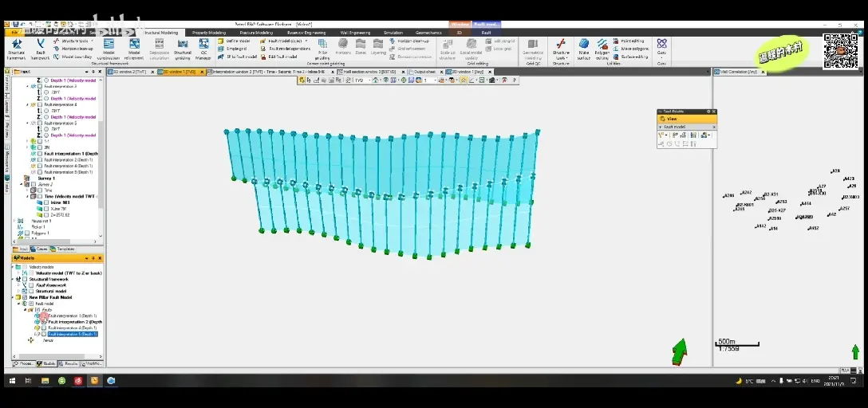Collapse Time (Velocity model TWT) node
This screenshot has width=868, height=408.
tap(26, 196)
